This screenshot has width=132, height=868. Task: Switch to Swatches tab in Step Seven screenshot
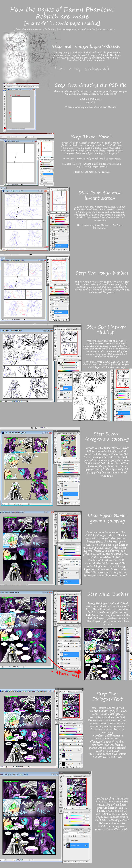(x=66, y=462)
